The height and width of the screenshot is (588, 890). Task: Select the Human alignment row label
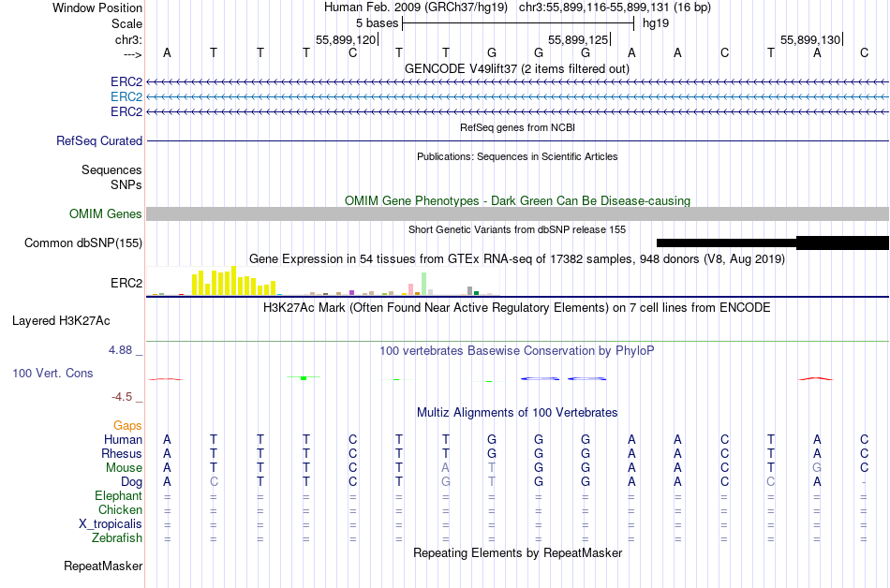click(x=123, y=439)
